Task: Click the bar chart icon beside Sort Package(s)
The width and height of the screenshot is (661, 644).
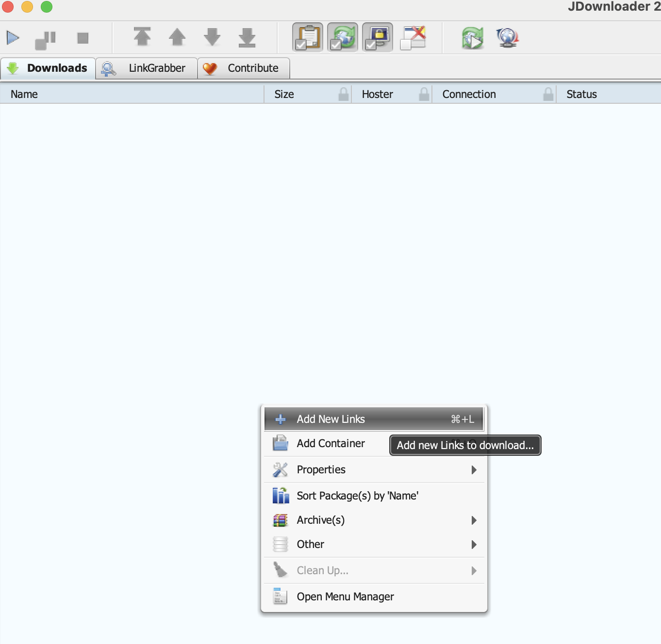Action: coord(281,496)
